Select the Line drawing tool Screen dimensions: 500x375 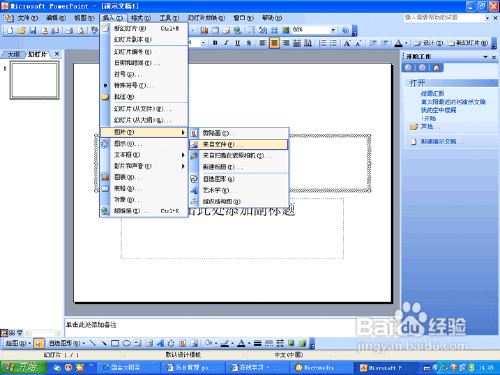(x=93, y=343)
